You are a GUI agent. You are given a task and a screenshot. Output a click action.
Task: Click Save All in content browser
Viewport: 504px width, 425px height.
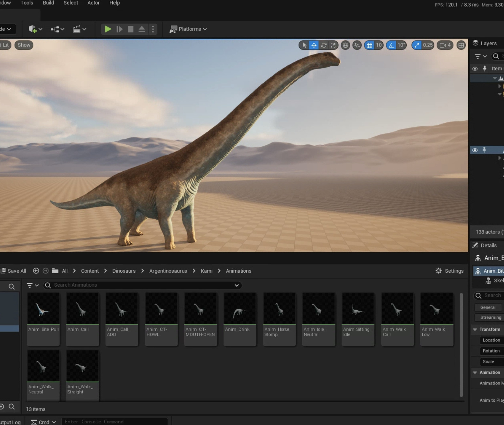[x=13, y=271]
